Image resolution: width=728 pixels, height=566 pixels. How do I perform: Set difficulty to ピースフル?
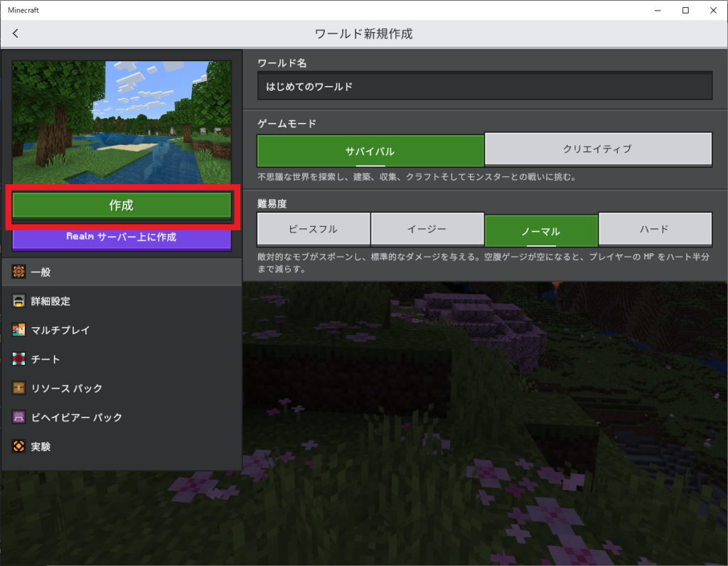[x=314, y=229]
